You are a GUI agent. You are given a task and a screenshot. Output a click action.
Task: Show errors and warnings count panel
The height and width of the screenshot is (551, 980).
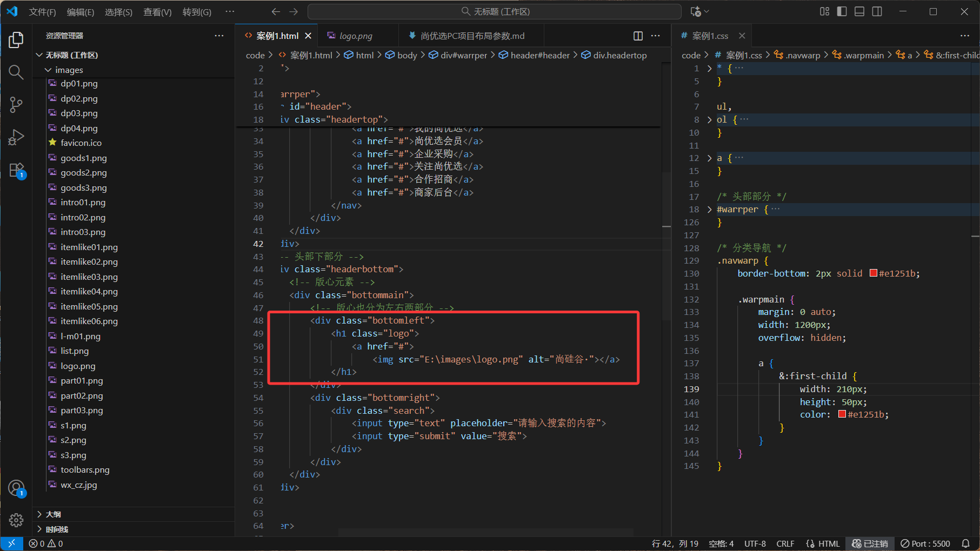click(x=46, y=543)
